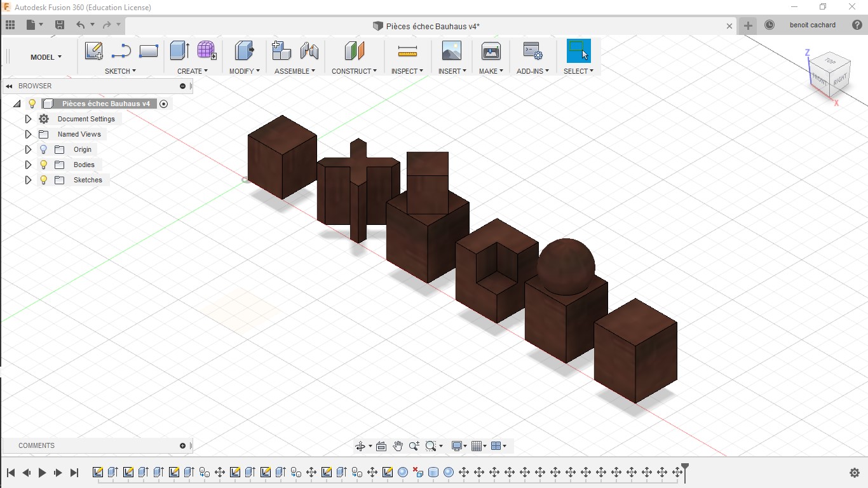Screen dimensions: 868x488
Task: Add a new design tab
Action: pyautogui.click(x=748, y=25)
